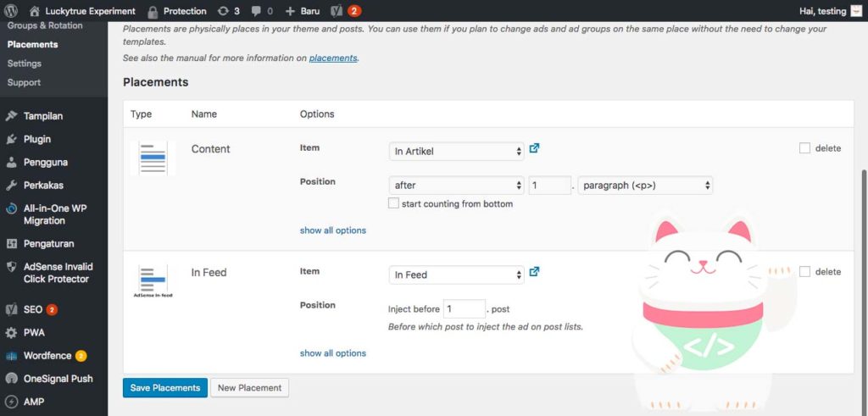Screen dimensions: 868x416
Task: Click the Inject before post number field
Action: [464, 309]
